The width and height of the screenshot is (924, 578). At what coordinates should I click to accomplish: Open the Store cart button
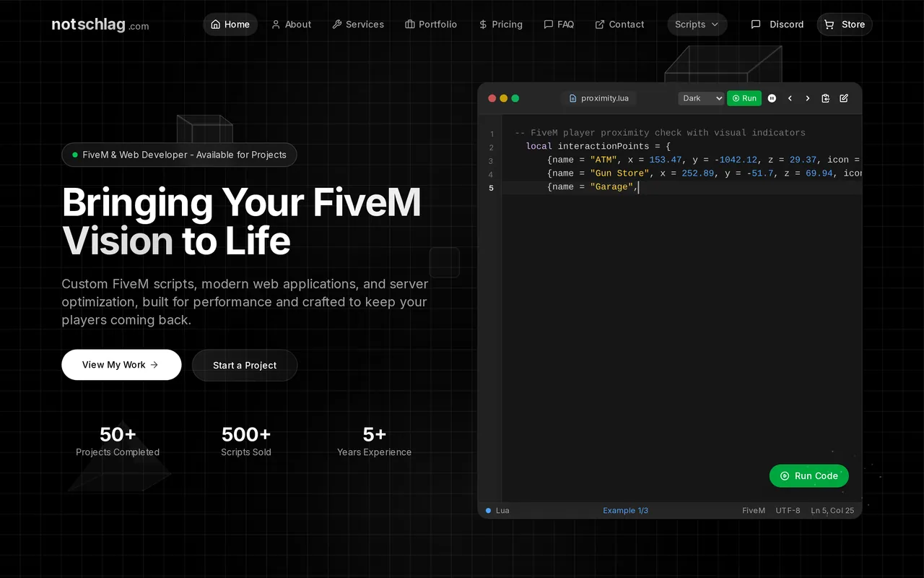845,25
